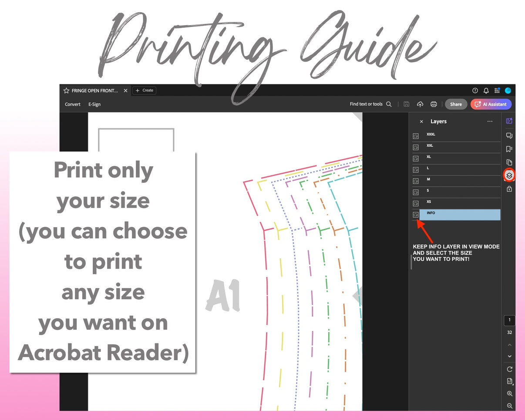
Task: Open the Attachments lock icon below Layers
Action: (x=509, y=189)
